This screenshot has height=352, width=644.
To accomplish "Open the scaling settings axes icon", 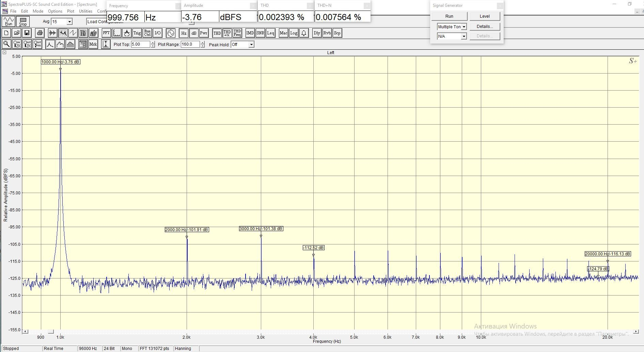I will point(116,33).
